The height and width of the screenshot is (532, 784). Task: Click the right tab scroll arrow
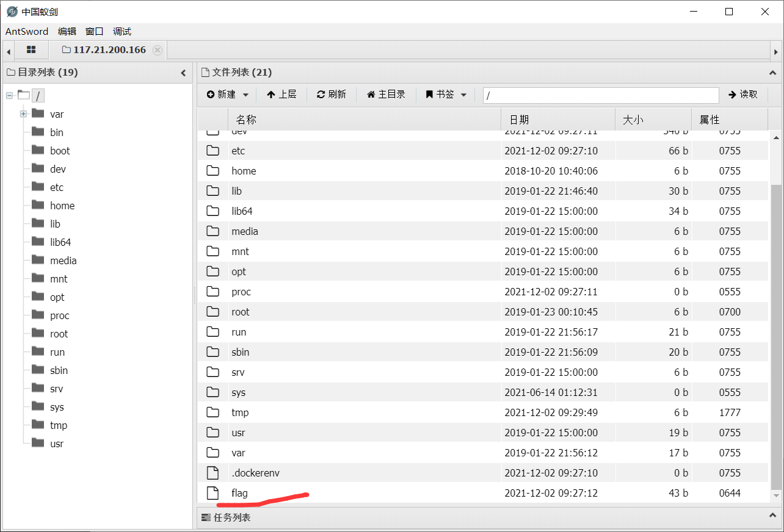coord(775,52)
